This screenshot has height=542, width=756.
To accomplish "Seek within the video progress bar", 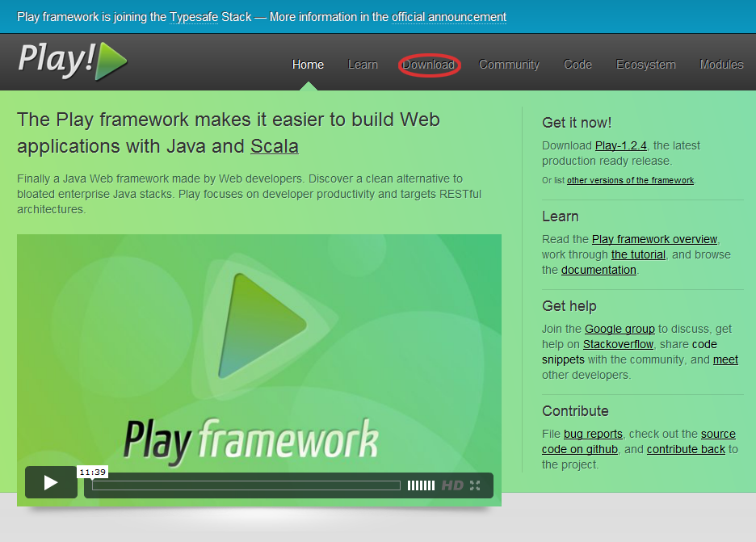I will click(246, 485).
